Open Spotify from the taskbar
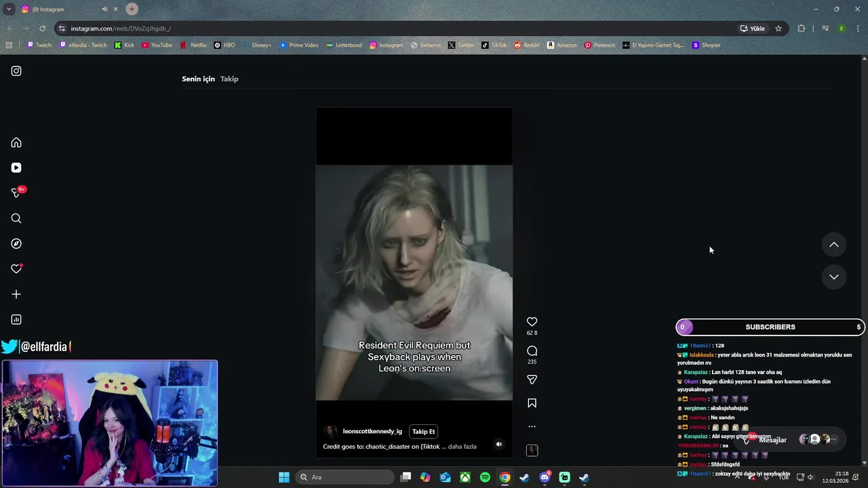868x488 pixels. [485, 477]
